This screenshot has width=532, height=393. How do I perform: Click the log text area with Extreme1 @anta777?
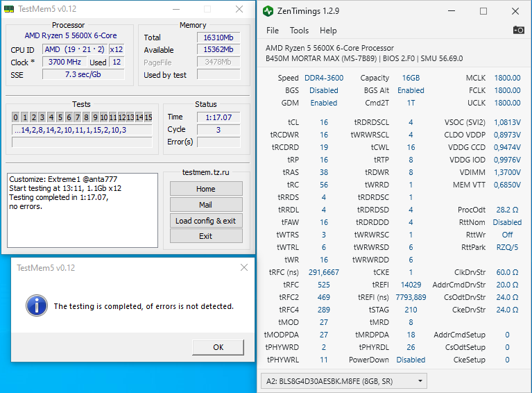click(x=83, y=210)
